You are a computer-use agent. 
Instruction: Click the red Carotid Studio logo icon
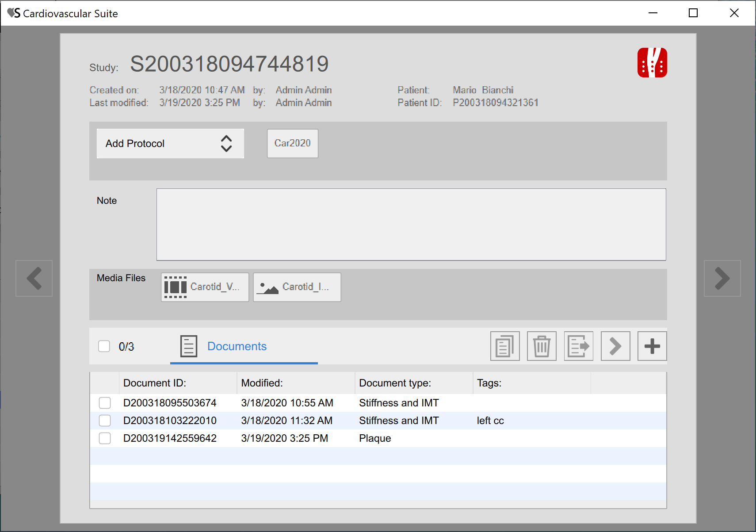(652, 63)
